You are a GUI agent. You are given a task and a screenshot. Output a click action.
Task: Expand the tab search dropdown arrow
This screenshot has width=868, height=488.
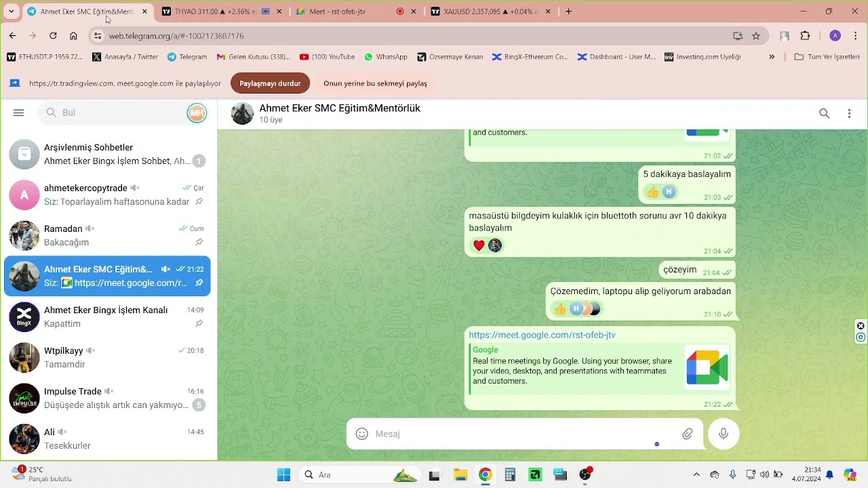coord(12,12)
